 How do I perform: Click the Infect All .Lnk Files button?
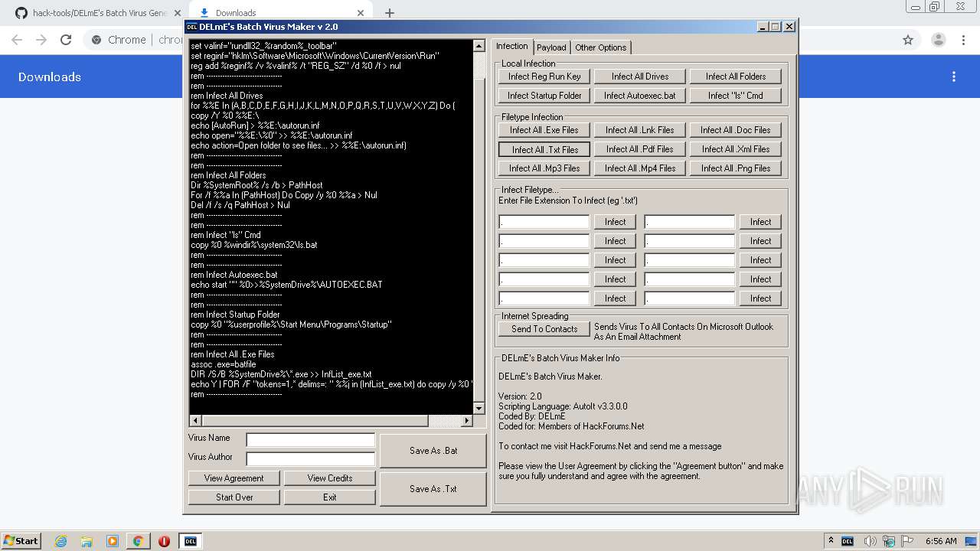640,130
